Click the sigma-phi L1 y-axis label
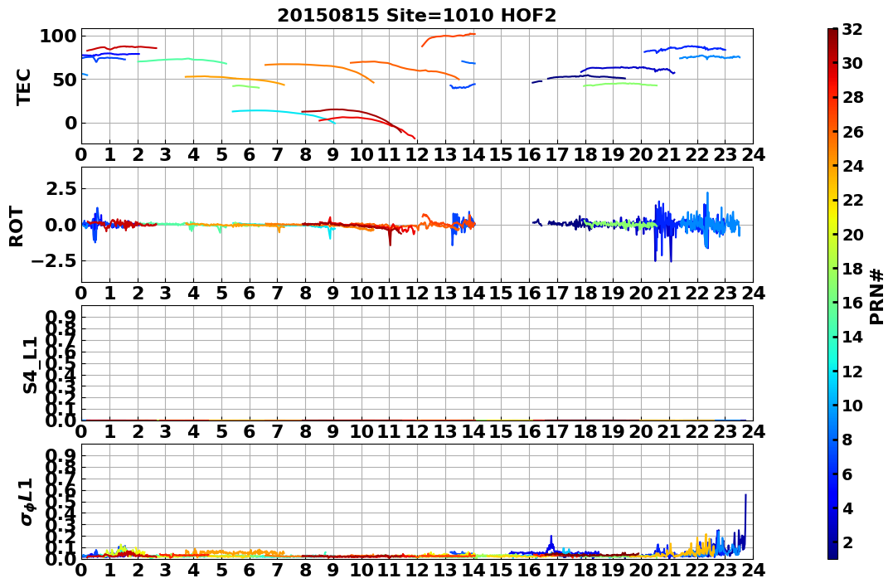 coord(27,502)
